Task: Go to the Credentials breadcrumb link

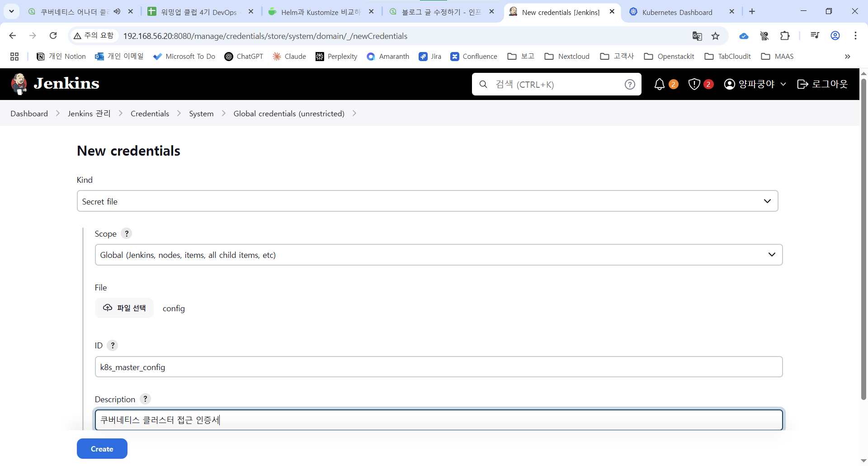Action: coord(150,114)
